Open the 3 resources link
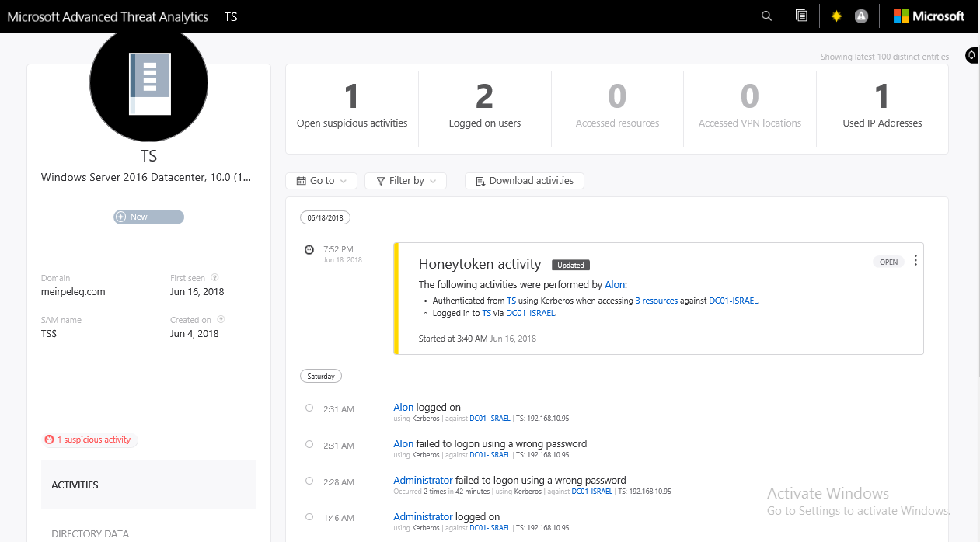980x542 pixels. 657,301
